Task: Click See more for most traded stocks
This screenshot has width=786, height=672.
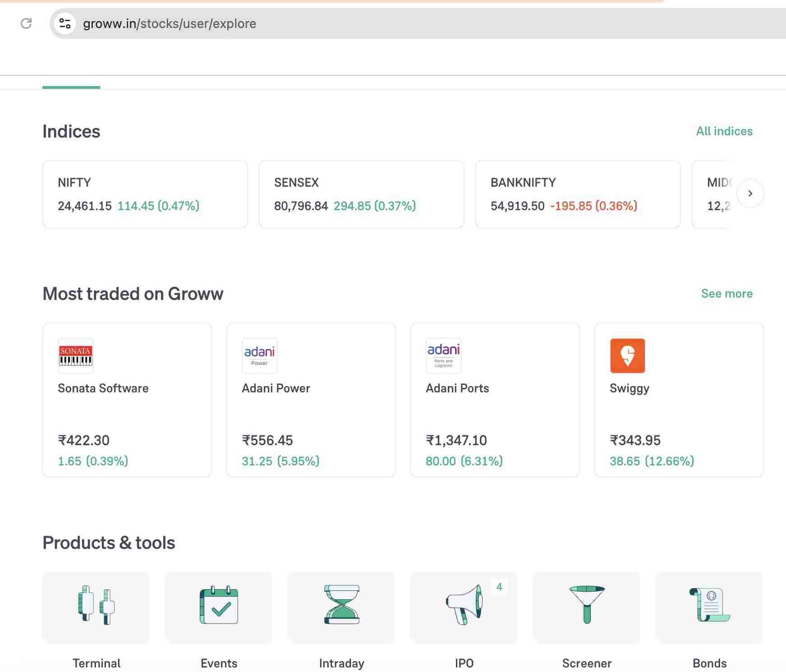Action: [727, 294]
